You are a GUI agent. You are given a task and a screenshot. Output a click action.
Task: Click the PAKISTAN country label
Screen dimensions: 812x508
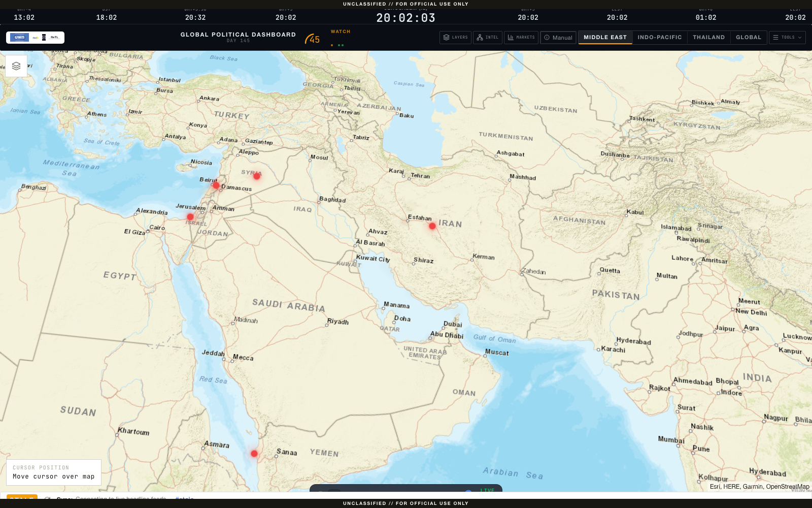(616, 295)
